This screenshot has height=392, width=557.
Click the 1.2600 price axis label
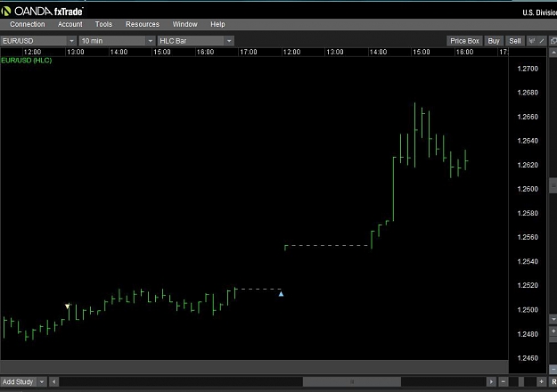[x=528, y=189]
